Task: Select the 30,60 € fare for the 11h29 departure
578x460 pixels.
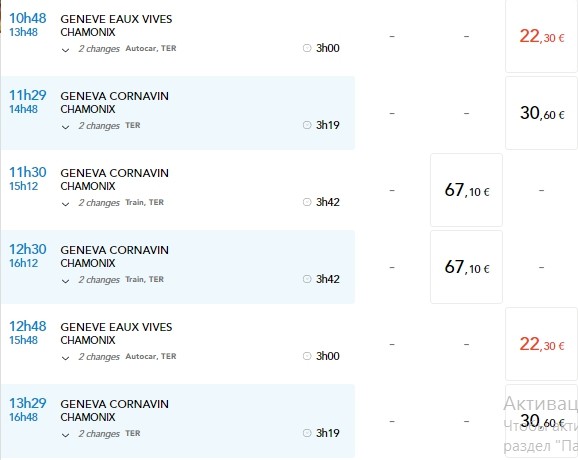Action: point(541,113)
